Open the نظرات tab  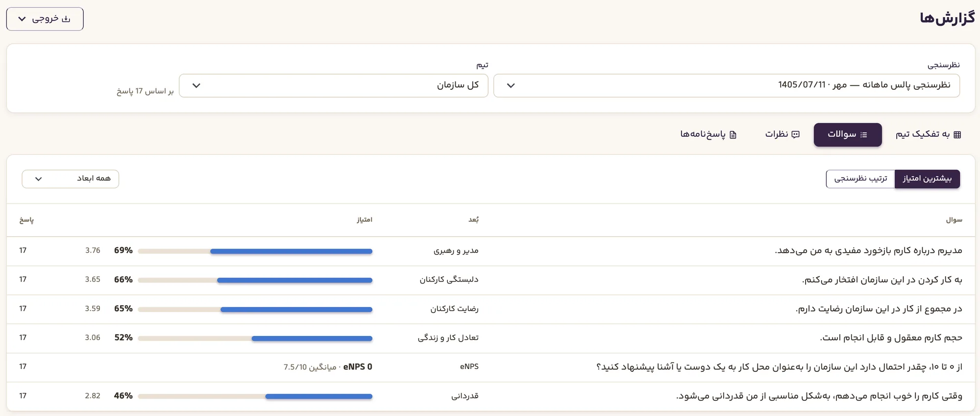[783, 134]
